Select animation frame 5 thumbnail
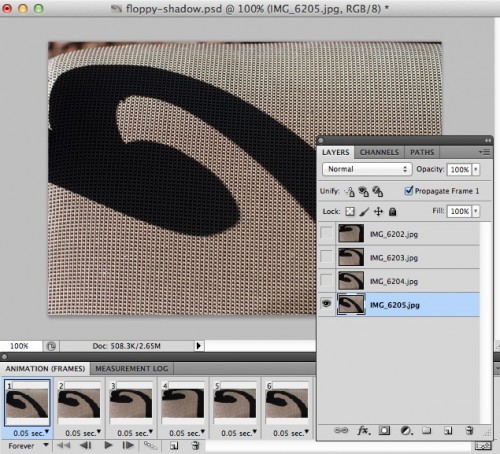Viewport: 500px width, 454px height. click(235, 402)
